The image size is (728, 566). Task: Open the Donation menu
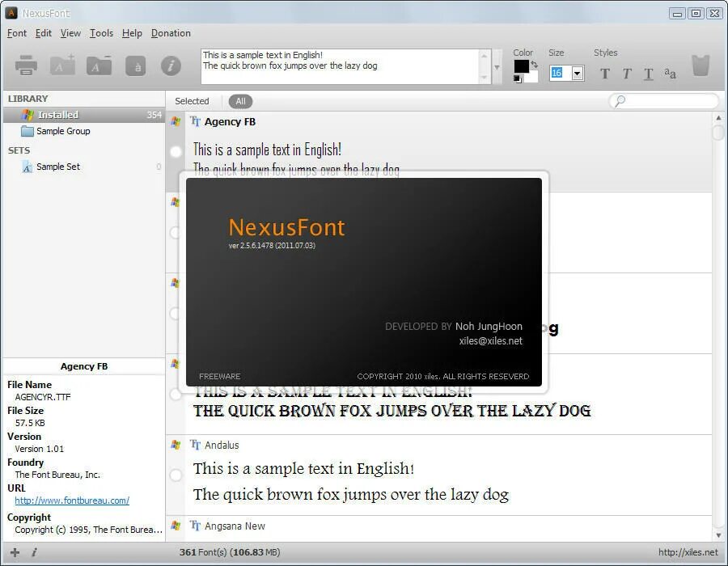click(171, 33)
